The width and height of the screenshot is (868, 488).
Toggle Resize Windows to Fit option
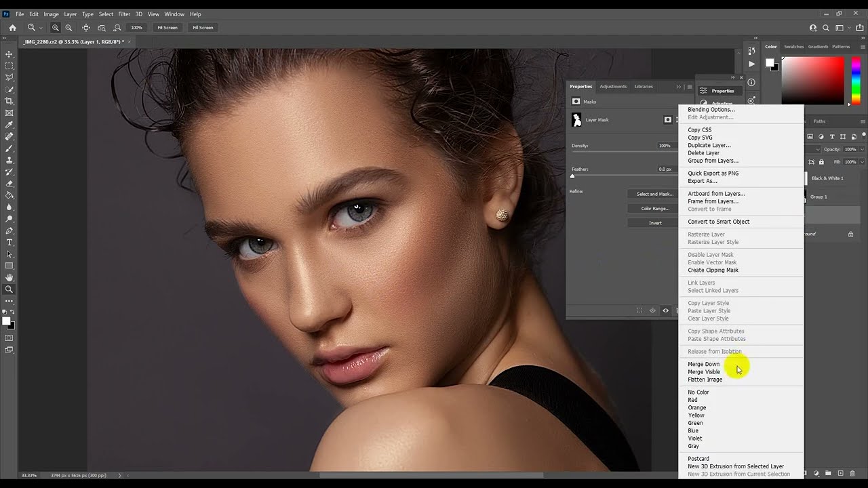86,28
